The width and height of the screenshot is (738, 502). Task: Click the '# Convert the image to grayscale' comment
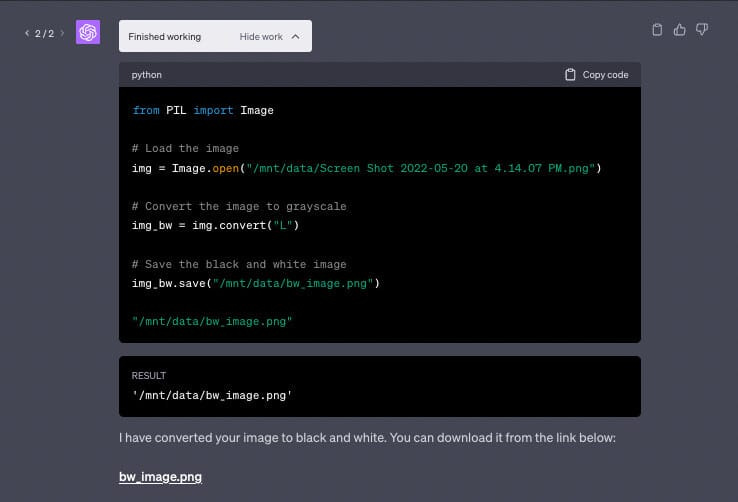pyautogui.click(x=239, y=206)
